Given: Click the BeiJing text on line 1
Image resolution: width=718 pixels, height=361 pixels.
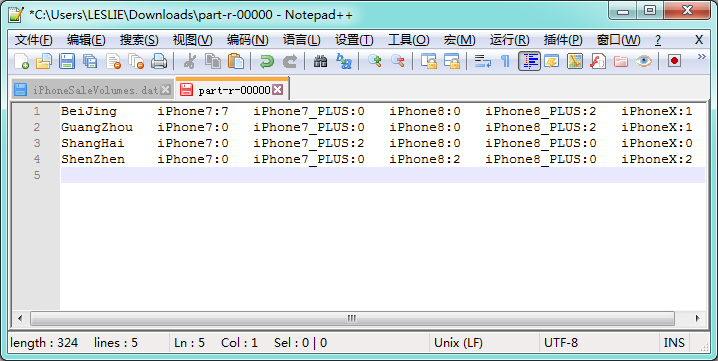Looking at the screenshot, I should coord(89,111).
